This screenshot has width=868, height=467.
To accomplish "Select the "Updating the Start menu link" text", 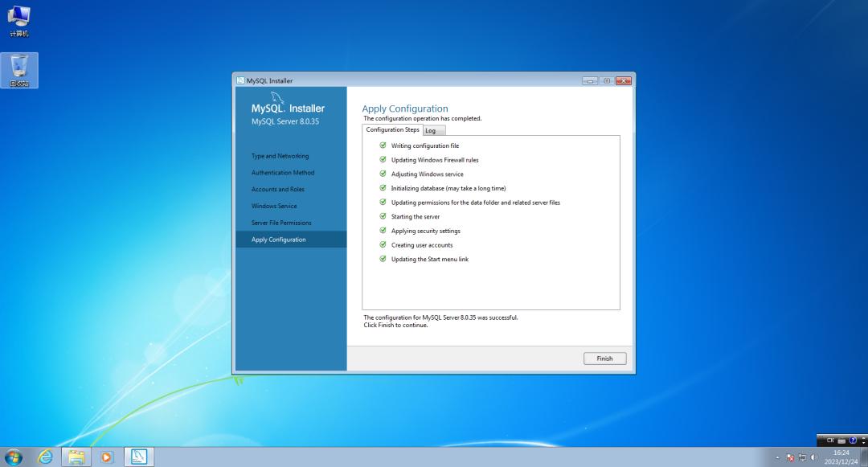I will [x=429, y=259].
